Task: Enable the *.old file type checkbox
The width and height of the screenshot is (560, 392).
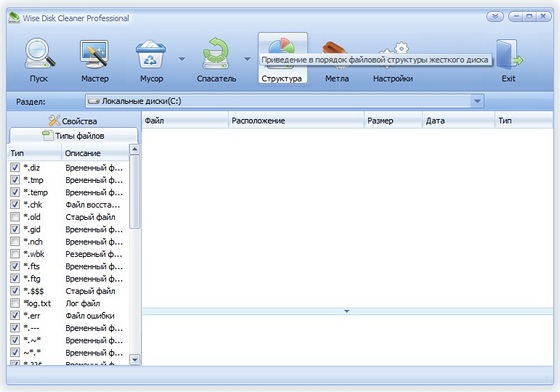Action: click(x=15, y=217)
